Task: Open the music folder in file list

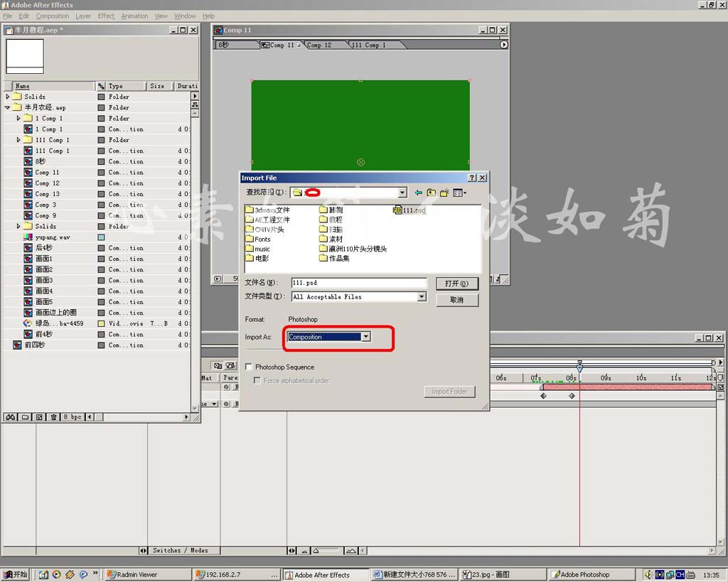Action: [257, 249]
